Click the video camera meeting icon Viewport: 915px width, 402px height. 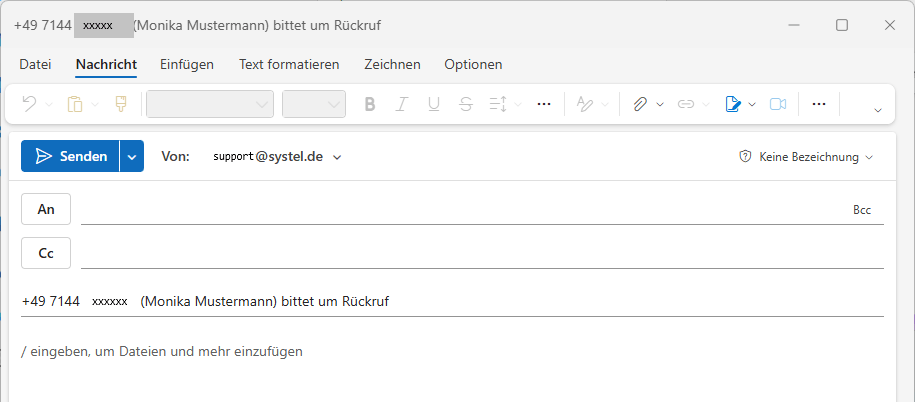click(778, 103)
